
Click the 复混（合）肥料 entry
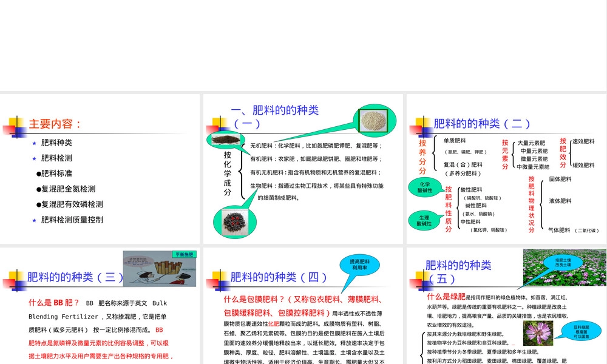point(463,165)
